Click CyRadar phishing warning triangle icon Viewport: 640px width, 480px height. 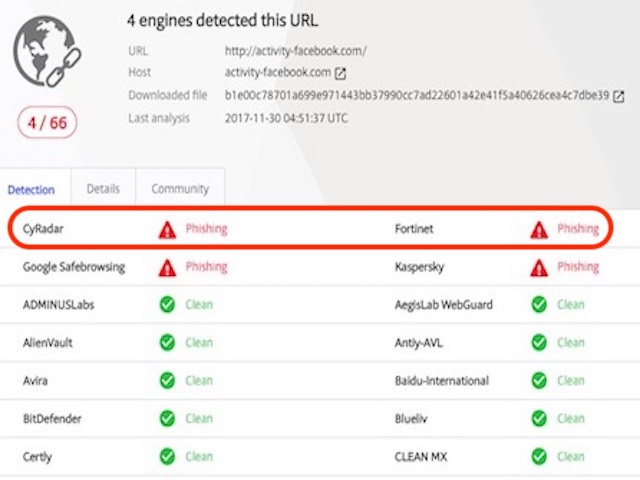tap(167, 230)
